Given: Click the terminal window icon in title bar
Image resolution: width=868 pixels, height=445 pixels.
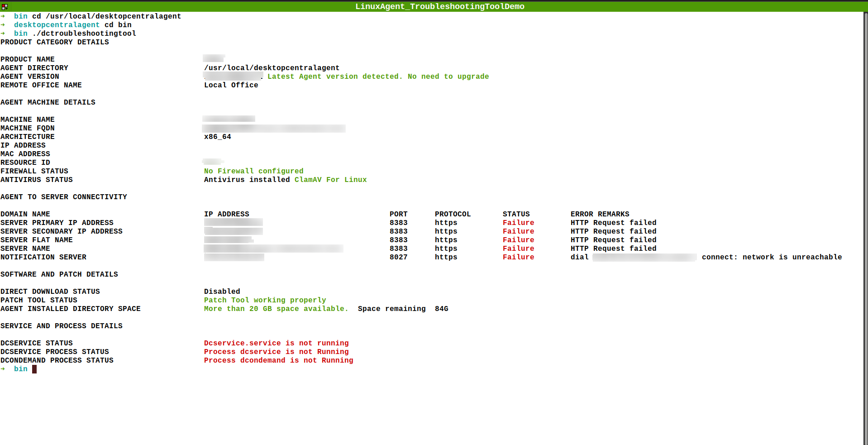Looking at the screenshot, I should pyautogui.click(x=5, y=6).
